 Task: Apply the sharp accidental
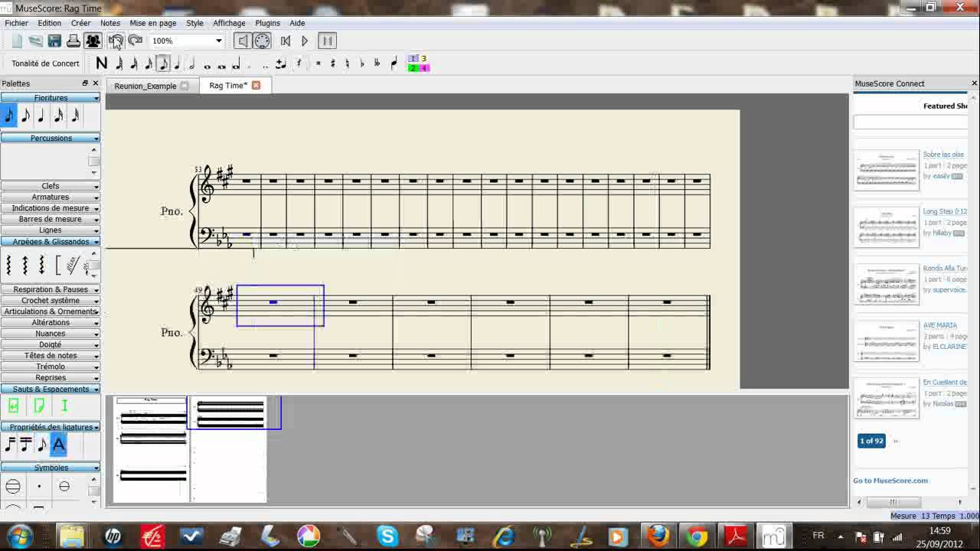(333, 64)
